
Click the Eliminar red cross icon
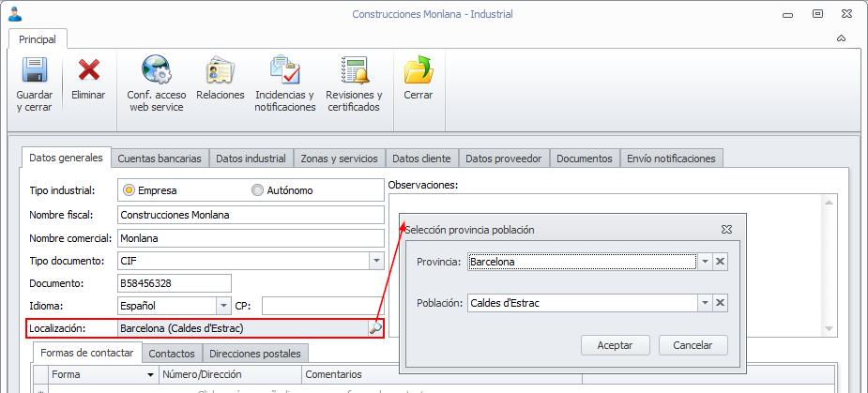coord(88,71)
